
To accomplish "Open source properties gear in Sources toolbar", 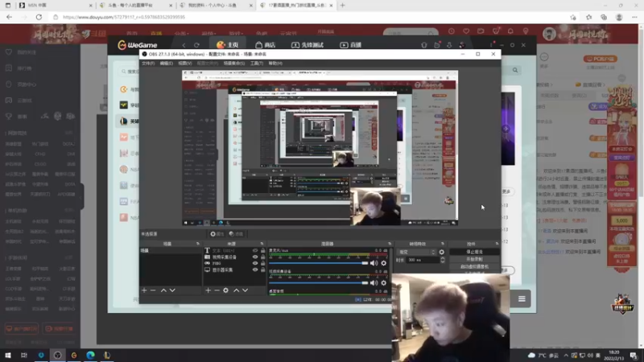I will point(225,290).
